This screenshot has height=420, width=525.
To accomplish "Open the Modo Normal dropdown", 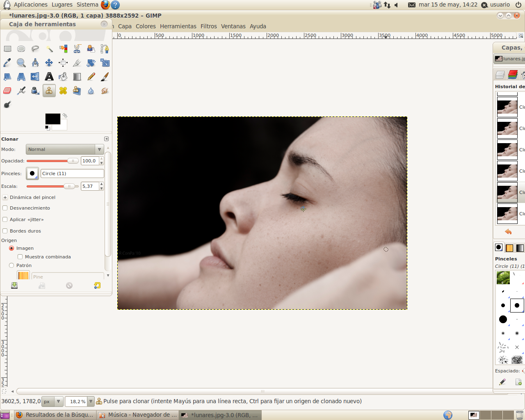I will coord(65,149).
